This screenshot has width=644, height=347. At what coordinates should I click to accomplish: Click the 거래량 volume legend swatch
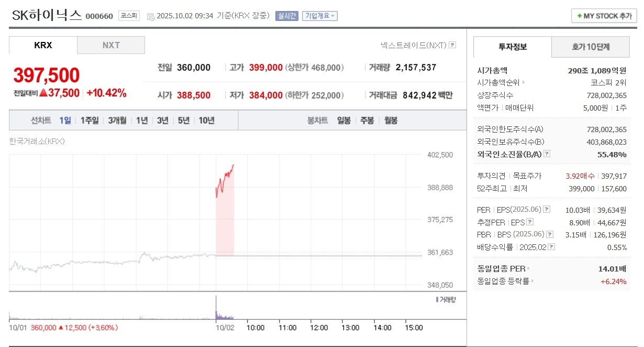(x=437, y=299)
